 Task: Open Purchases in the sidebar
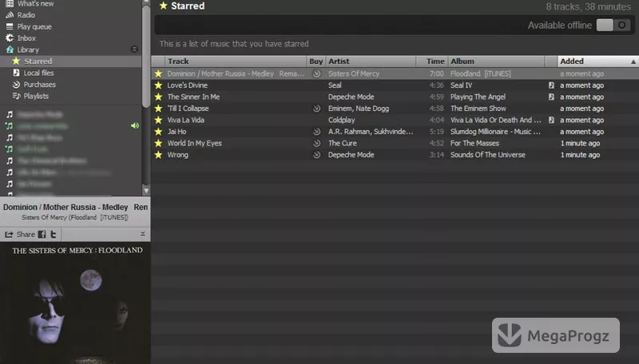tap(34, 85)
